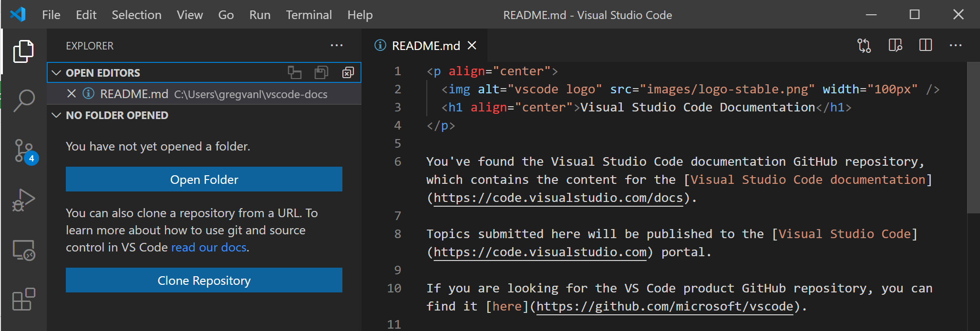Click 'Visual Studio Code Documentation' heading text
Image resolution: width=980 pixels, height=331 pixels.
tap(698, 107)
